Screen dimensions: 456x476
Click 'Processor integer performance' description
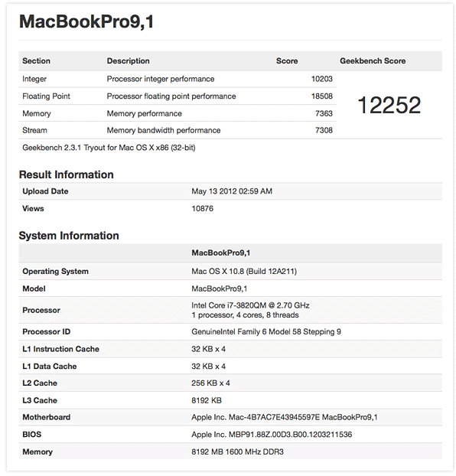(161, 80)
